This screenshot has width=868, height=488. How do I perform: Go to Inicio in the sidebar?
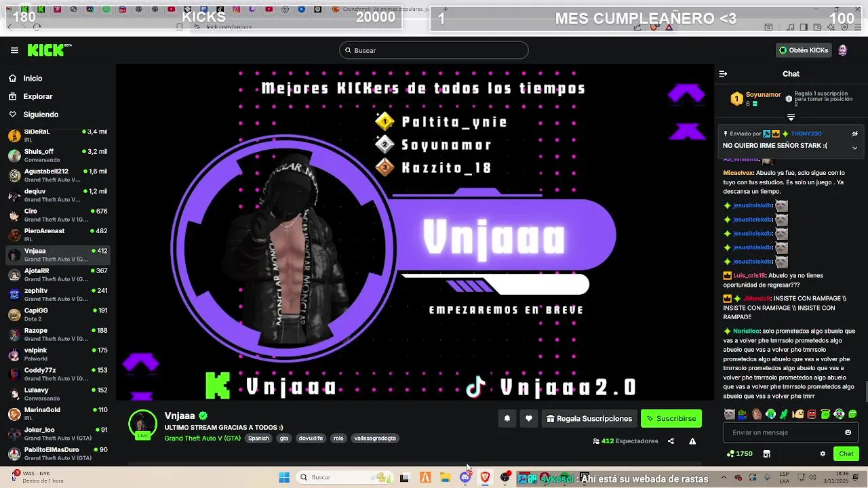pos(33,79)
